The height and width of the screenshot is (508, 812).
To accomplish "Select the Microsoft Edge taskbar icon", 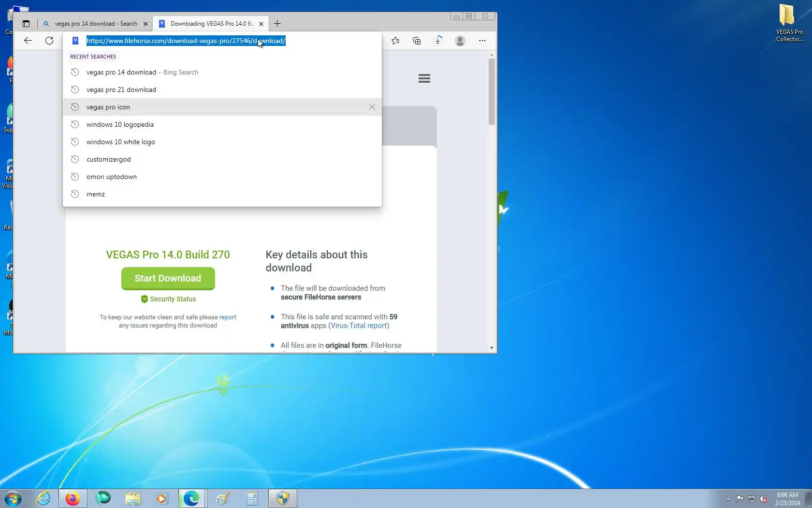I will pyautogui.click(x=192, y=498).
